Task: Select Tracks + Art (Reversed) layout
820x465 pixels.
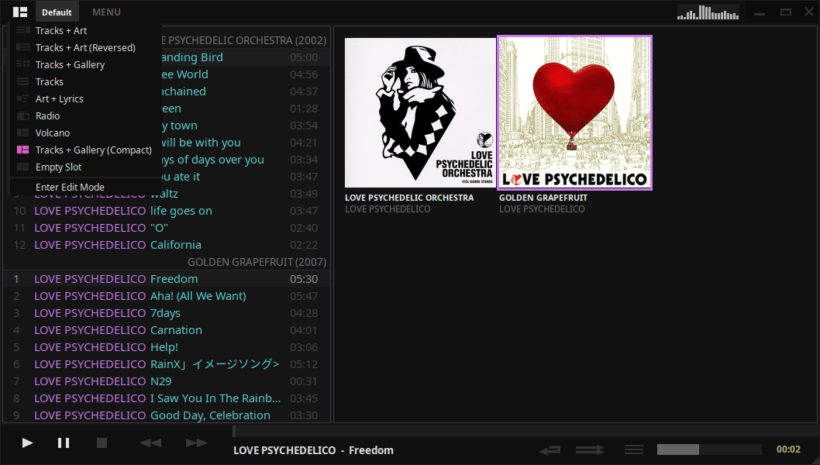Action: [86, 48]
